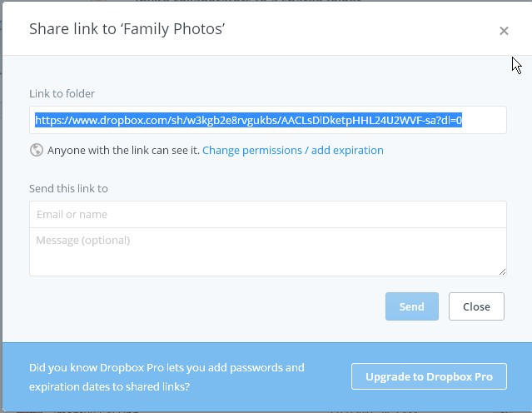Click into the Message (optional) box
This screenshot has width=532, height=413.
(267, 251)
